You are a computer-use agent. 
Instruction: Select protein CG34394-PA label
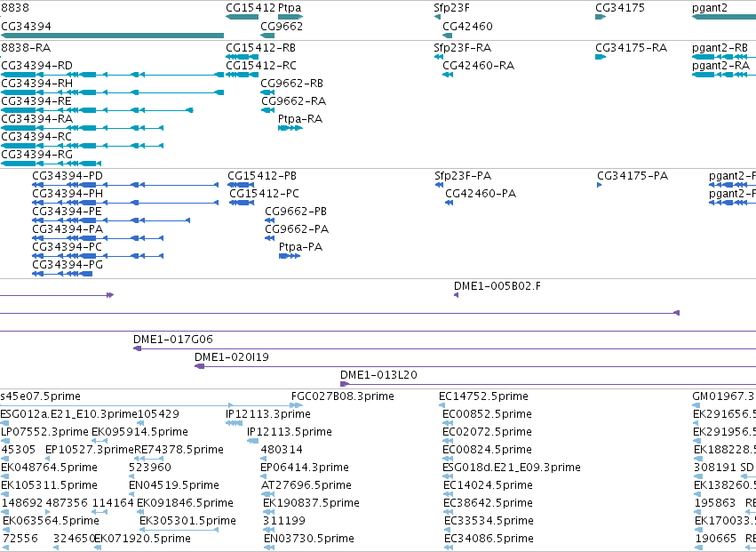coord(68,229)
